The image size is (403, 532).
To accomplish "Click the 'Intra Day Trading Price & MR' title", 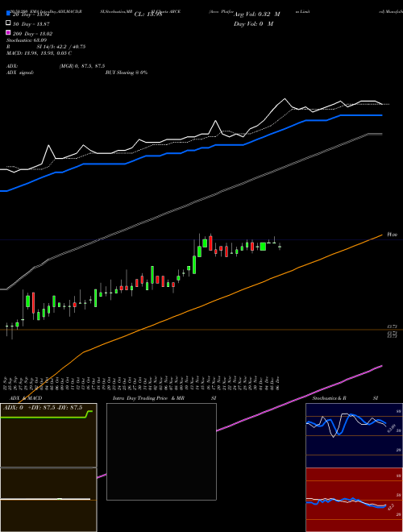I will click(x=148, y=398).
